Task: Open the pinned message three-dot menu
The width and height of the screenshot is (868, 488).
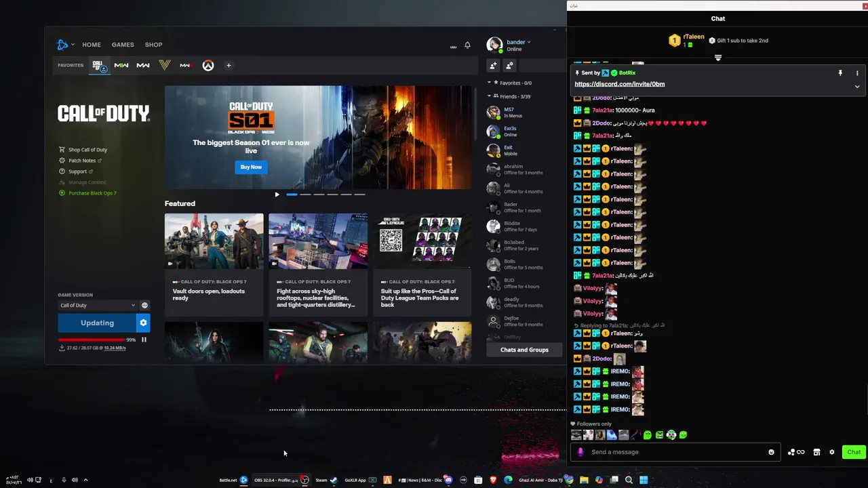Action: coord(857,73)
